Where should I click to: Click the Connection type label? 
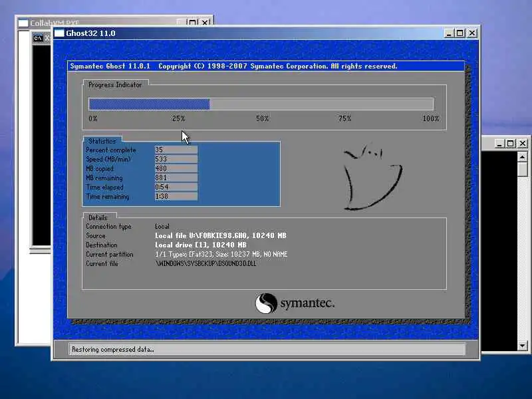click(x=108, y=226)
